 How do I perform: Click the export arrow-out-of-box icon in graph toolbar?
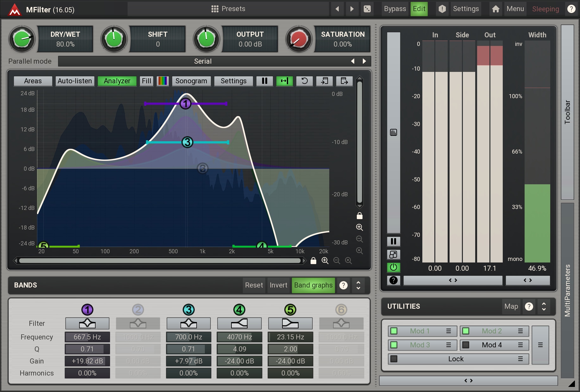point(344,81)
